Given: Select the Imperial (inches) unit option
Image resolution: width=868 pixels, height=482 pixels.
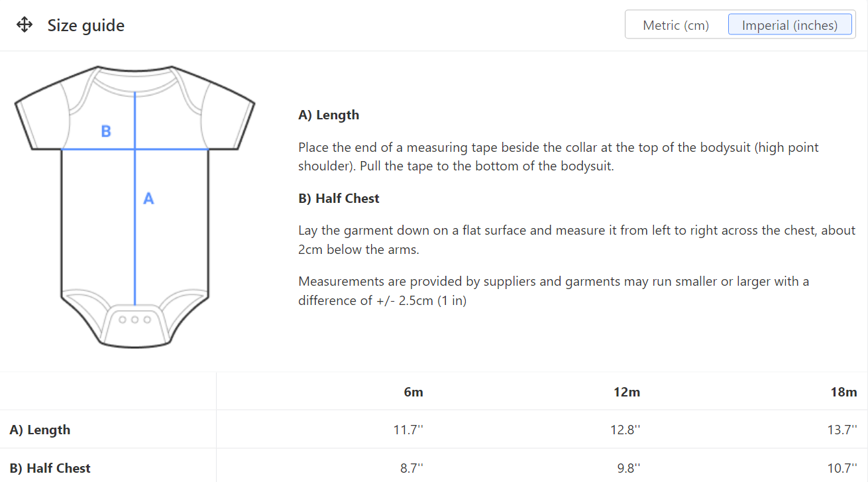Looking at the screenshot, I should point(789,26).
